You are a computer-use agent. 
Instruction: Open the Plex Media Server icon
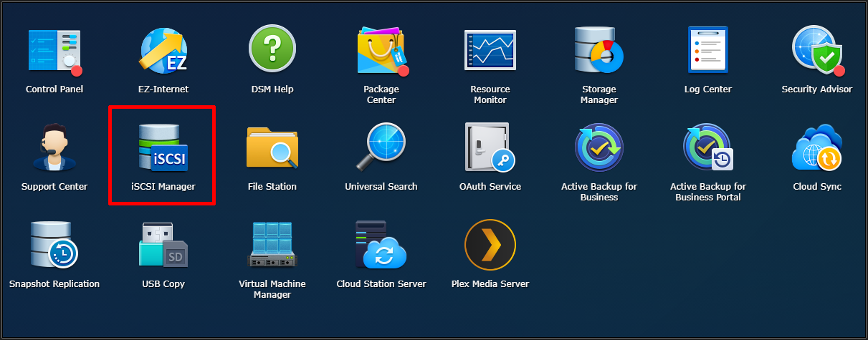[490, 244]
